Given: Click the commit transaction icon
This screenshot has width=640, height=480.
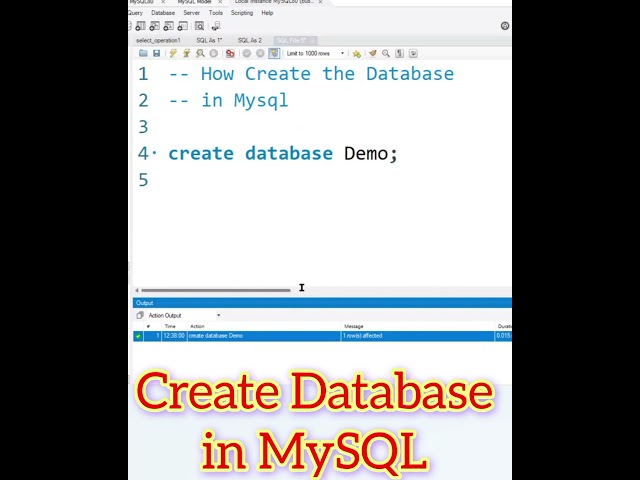Looking at the screenshot, I should coord(247,53).
